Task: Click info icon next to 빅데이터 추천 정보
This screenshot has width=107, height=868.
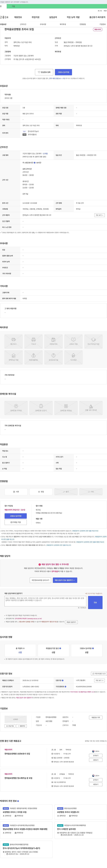Action: coord(18,801)
